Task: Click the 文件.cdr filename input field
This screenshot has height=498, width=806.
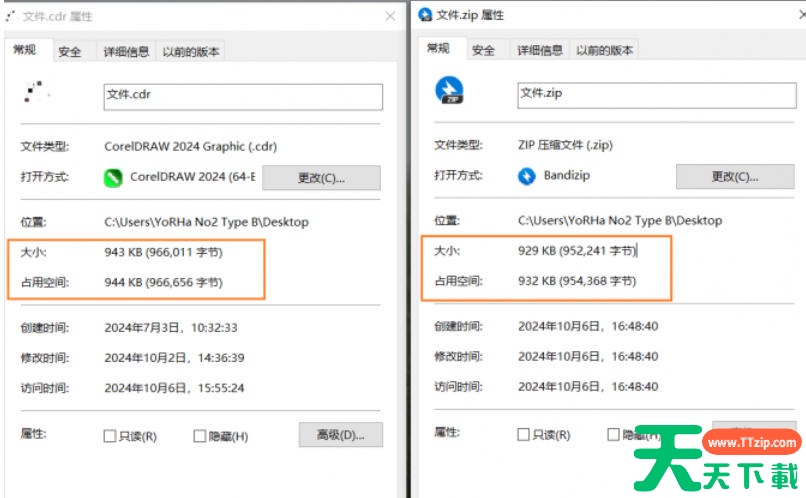Action: pos(243,97)
